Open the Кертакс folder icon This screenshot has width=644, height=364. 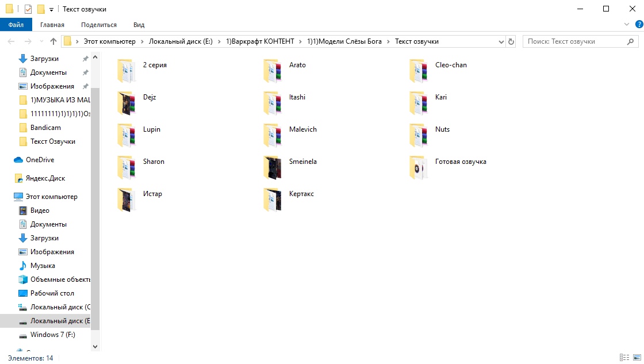pyautogui.click(x=273, y=200)
